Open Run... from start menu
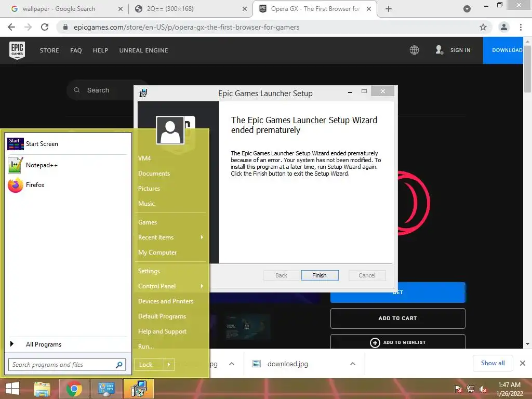 tap(146, 347)
